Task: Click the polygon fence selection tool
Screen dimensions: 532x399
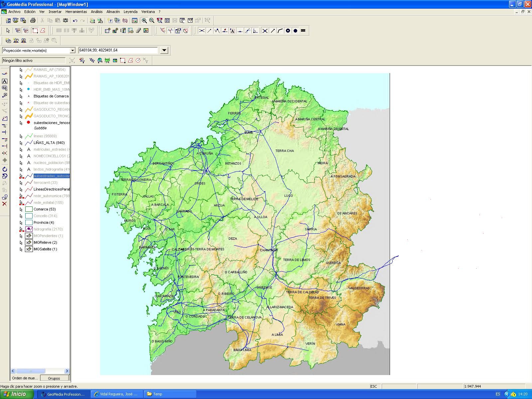Action: pos(43,31)
